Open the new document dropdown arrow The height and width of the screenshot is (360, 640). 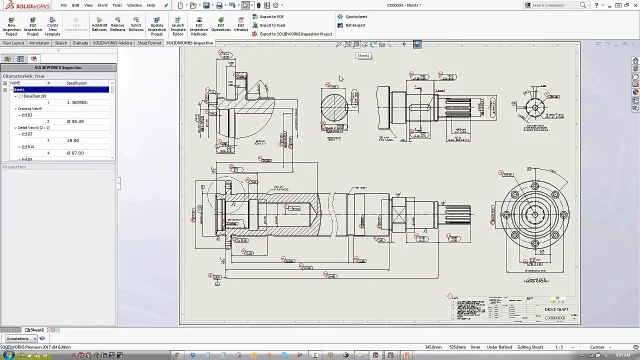(186, 5)
